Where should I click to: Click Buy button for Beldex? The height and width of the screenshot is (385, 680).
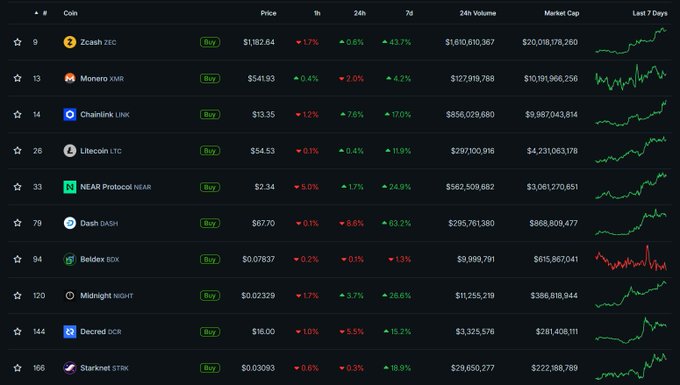[210, 259]
